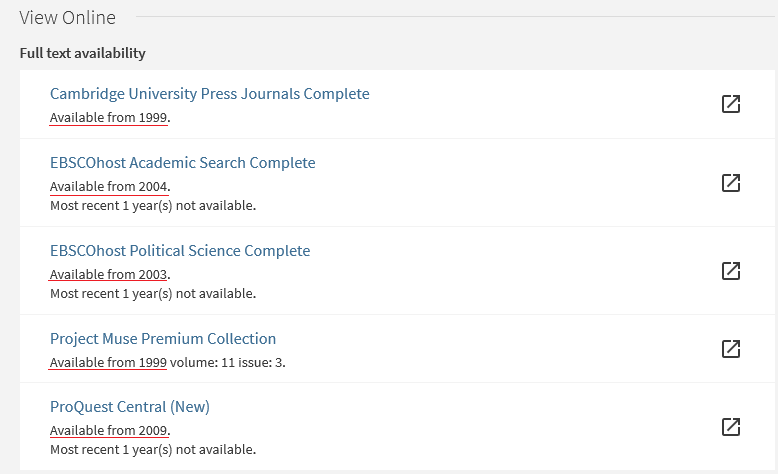Open external link icon for EBSCOhost Political Science
The image size is (778, 474).
point(731,271)
